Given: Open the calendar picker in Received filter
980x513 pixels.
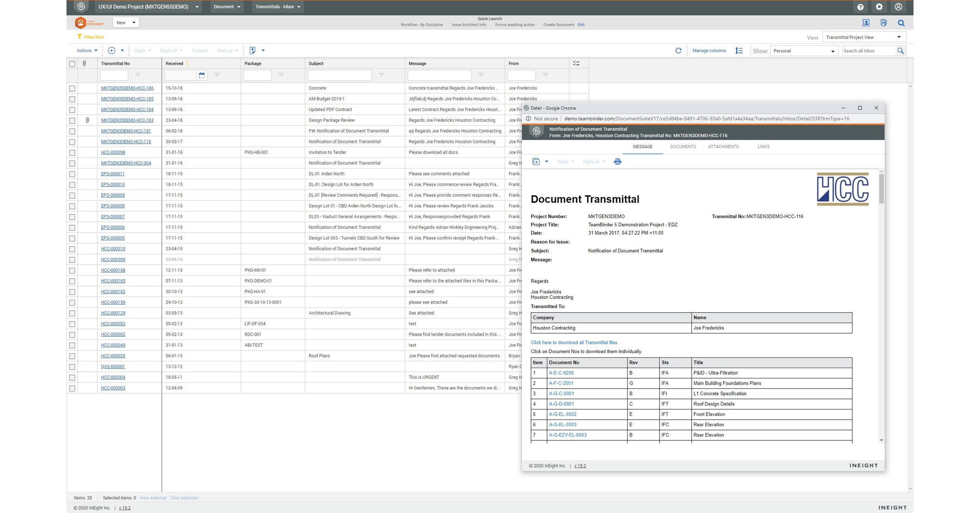Looking at the screenshot, I should (202, 75).
